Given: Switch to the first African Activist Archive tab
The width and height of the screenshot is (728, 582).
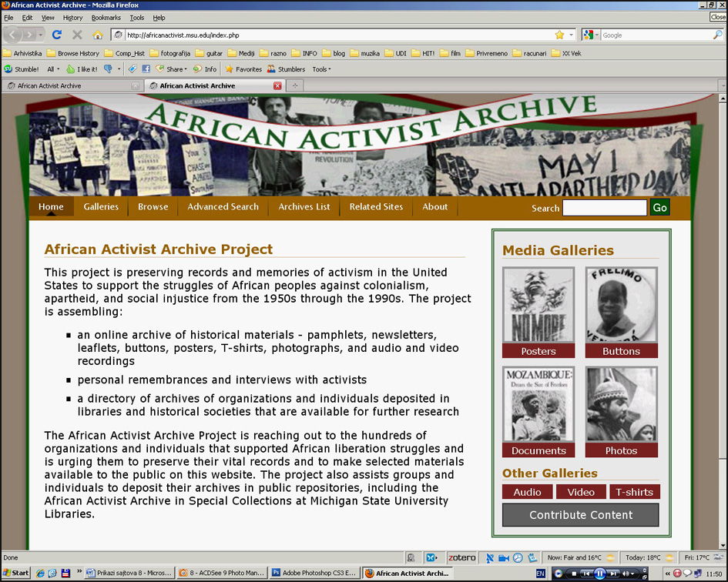Looking at the screenshot, I should 69,86.
